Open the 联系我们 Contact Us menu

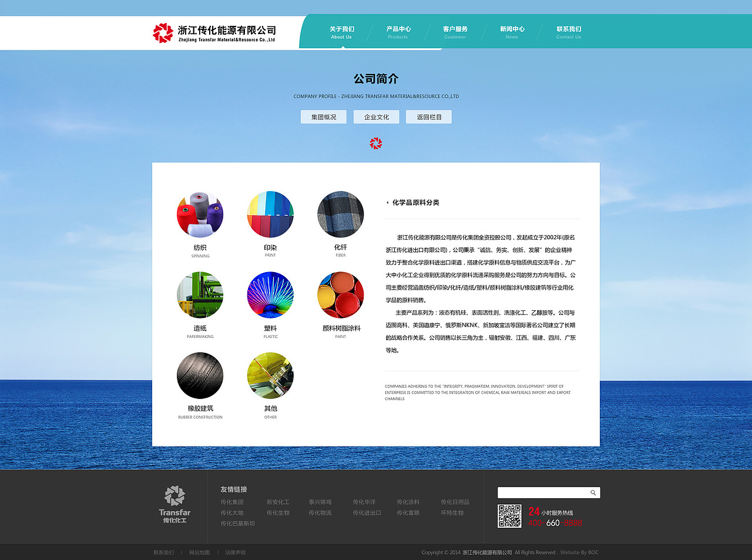pyautogui.click(x=569, y=32)
